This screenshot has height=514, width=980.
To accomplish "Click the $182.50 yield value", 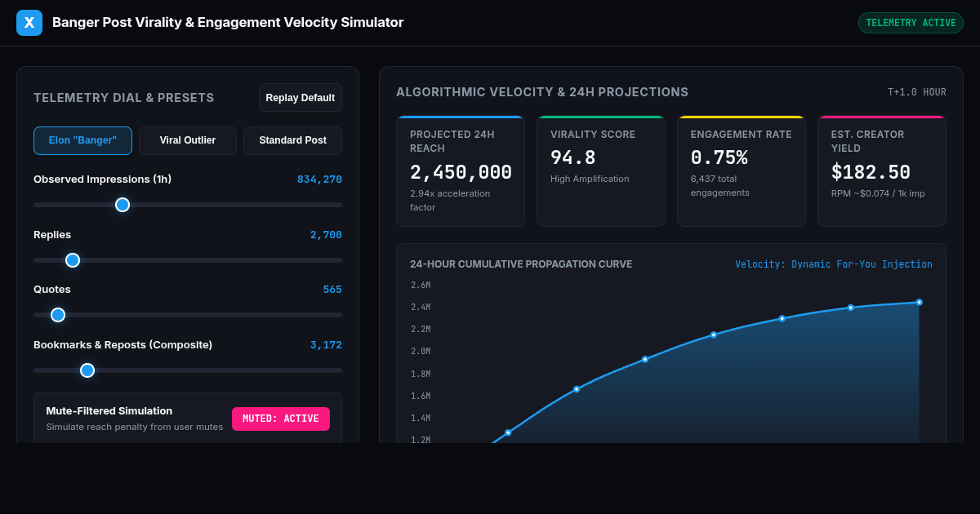I will [871, 172].
